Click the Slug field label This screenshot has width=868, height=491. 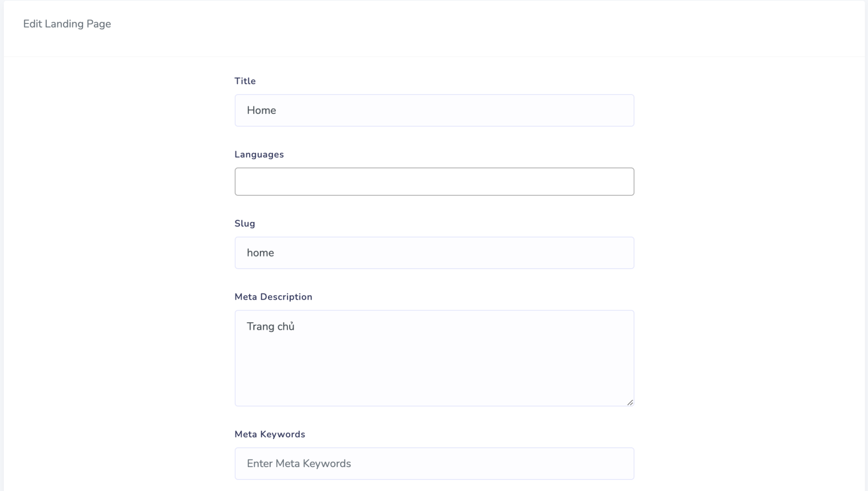244,224
